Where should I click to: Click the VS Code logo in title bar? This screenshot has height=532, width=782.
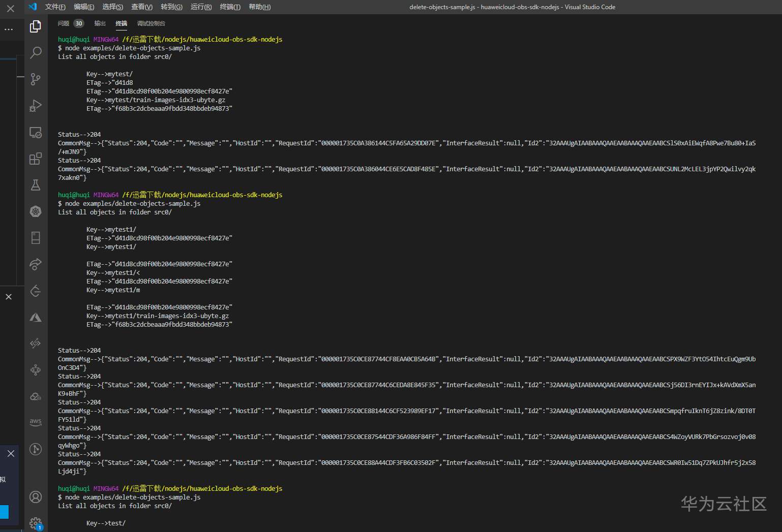(x=33, y=7)
